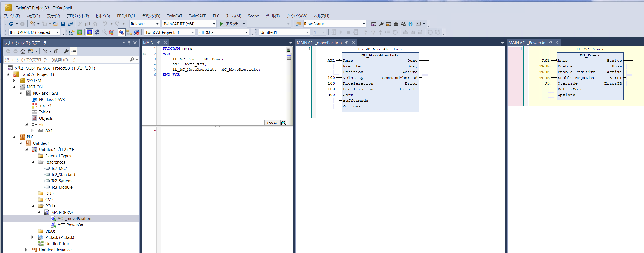Click the Toggle Free Run red icon
The image size is (644, 253).
tap(112, 32)
